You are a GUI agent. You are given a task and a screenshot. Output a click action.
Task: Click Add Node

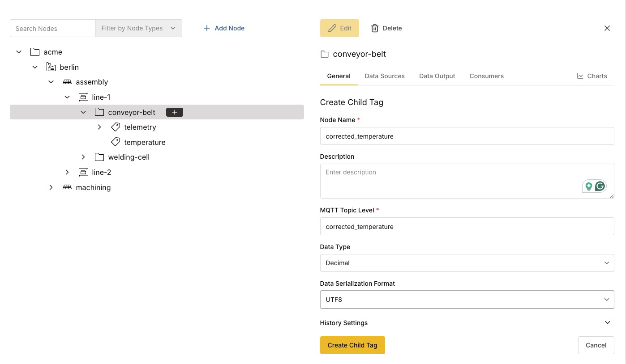coord(224,28)
